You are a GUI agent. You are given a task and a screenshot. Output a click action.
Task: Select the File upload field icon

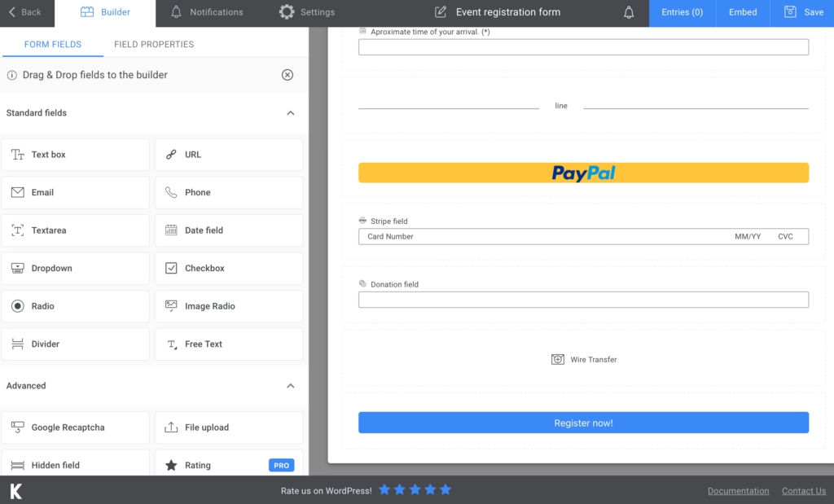point(171,427)
